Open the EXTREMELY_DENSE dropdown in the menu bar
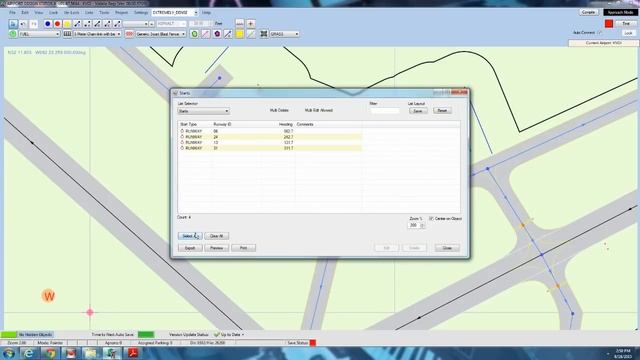Viewport: 640px width, 360px height. 175,13
